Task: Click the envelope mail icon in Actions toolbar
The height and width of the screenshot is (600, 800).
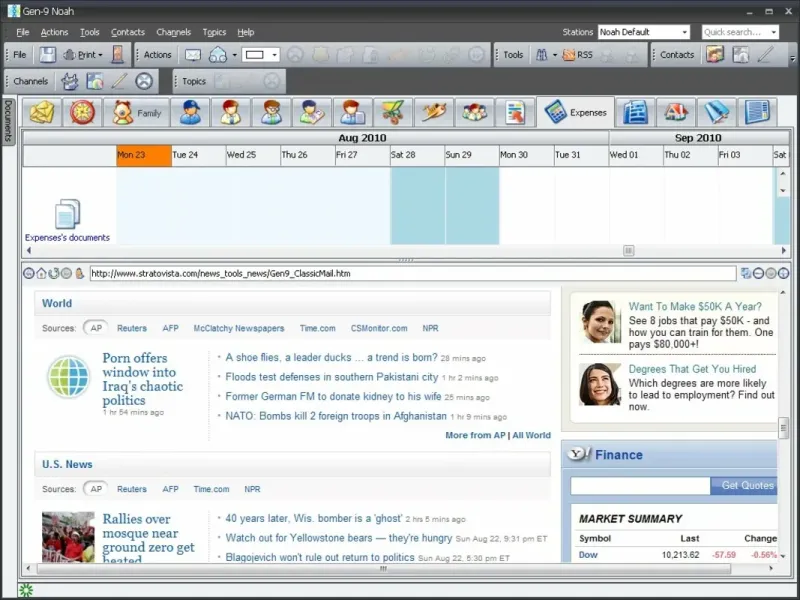Action: [x=192, y=55]
